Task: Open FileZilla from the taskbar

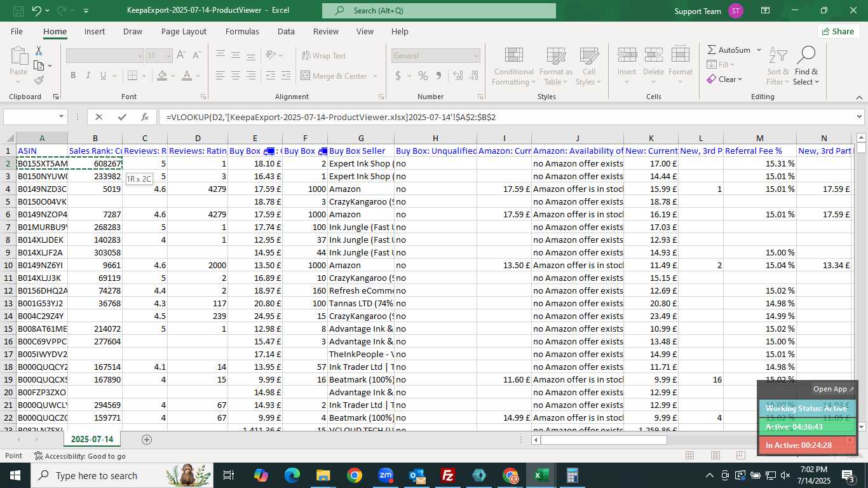Action: [x=448, y=475]
